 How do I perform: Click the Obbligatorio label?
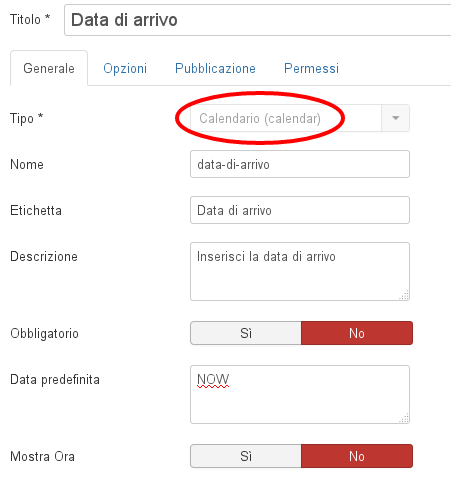(45, 333)
